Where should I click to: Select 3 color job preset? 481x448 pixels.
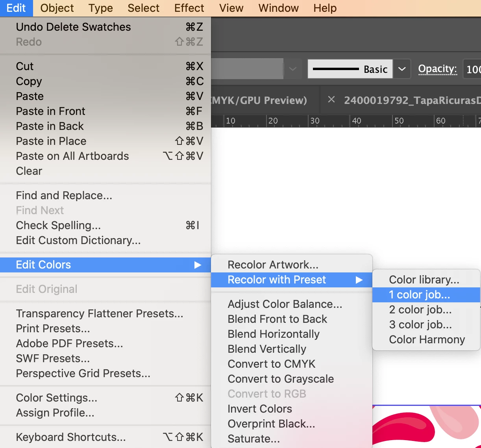[426, 324]
